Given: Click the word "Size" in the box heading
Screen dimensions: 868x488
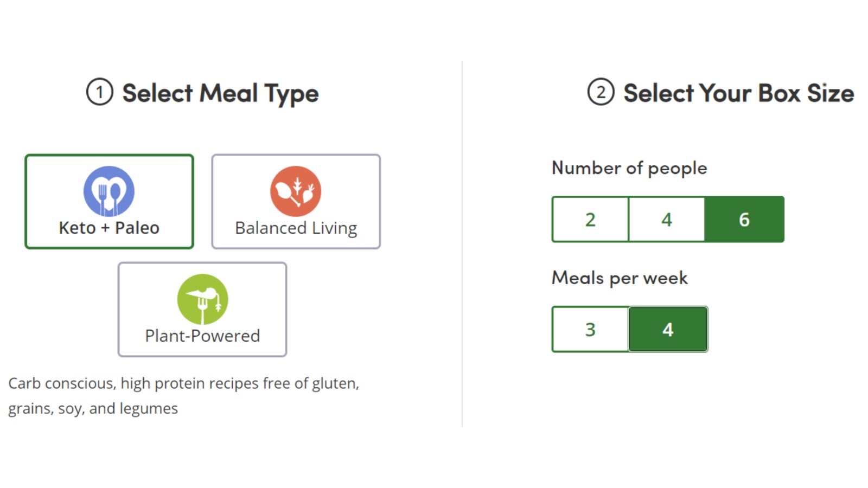Looking at the screenshot, I should click(x=831, y=93).
